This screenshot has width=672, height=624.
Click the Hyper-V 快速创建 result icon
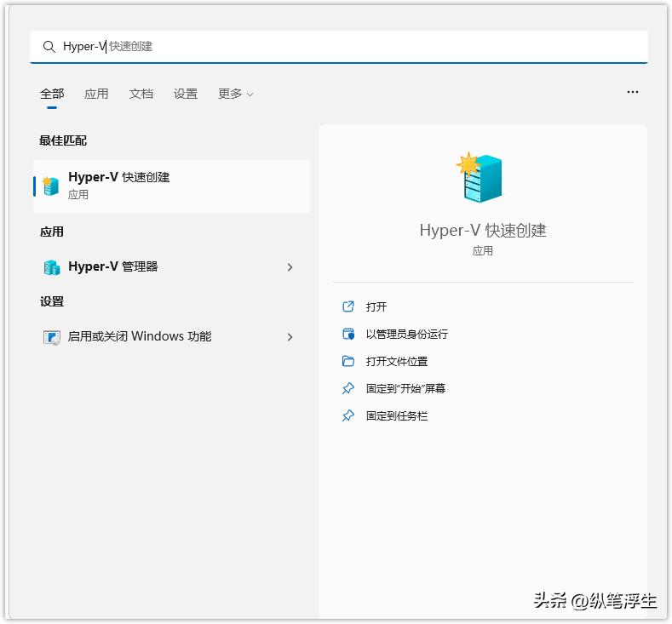(50, 186)
